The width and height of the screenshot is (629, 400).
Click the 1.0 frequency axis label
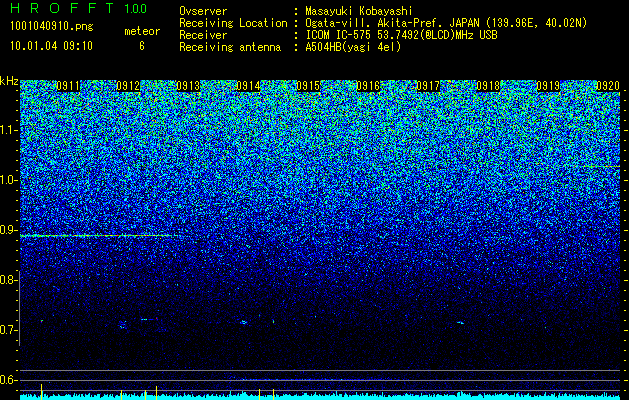[x=7, y=180]
